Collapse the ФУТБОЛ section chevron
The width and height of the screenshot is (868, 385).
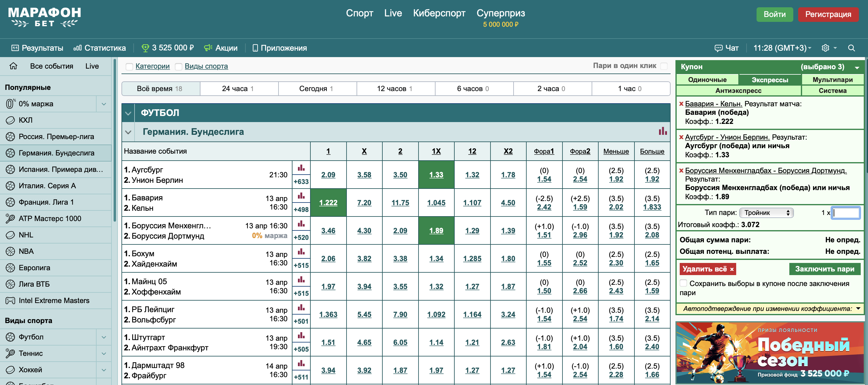click(x=128, y=113)
